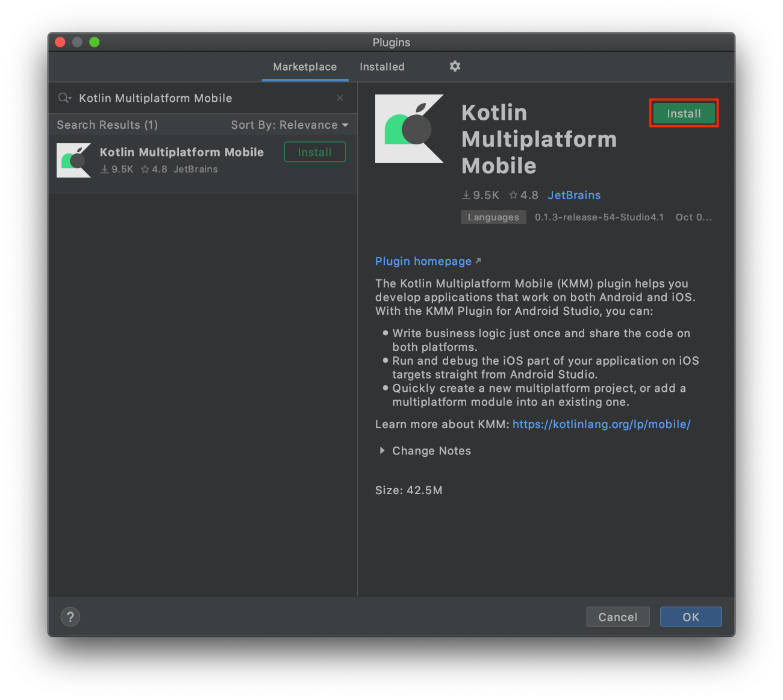783x700 pixels.
Task: Close the Plugins window with red button
Action: pos(60,42)
